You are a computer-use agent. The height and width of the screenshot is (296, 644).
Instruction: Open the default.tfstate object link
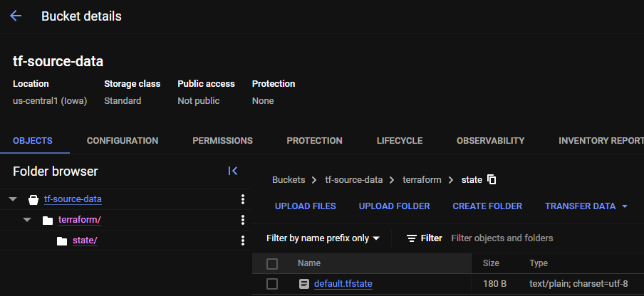(x=343, y=284)
